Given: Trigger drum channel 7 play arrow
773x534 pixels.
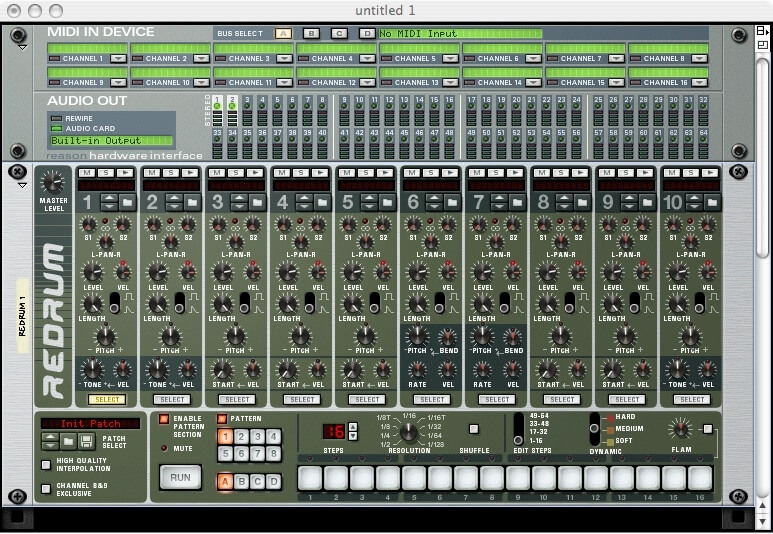Looking at the screenshot, I should 515,173.
